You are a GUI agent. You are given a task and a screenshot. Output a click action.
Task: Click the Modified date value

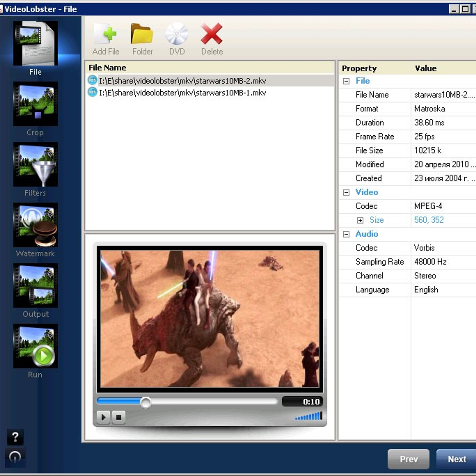(x=445, y=164)
